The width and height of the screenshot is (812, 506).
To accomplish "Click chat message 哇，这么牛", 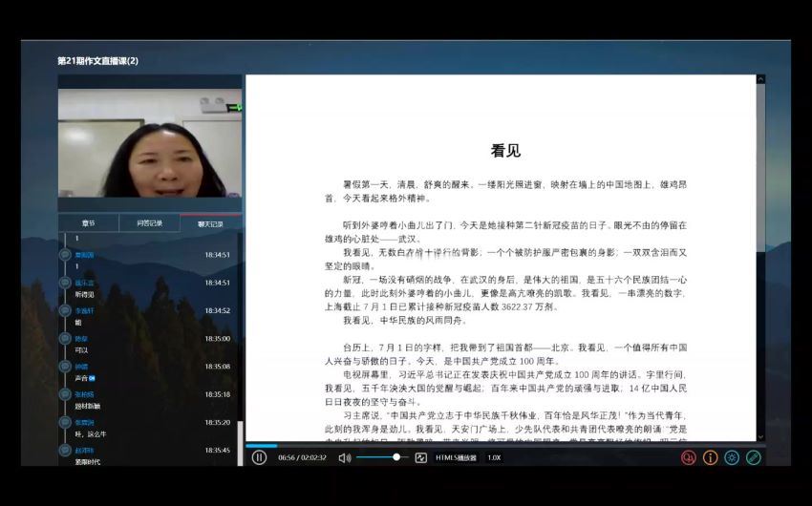I will [x=91, y=434].
